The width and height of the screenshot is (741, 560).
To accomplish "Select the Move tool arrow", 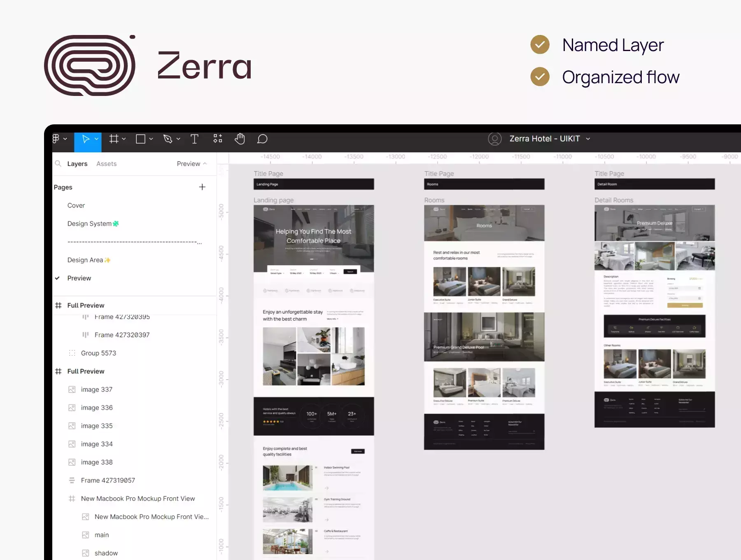I will (x=86, y=139).
